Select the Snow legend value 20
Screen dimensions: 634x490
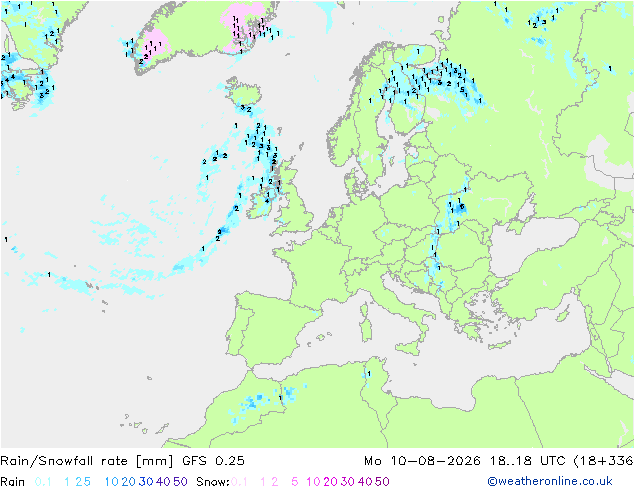330,482
